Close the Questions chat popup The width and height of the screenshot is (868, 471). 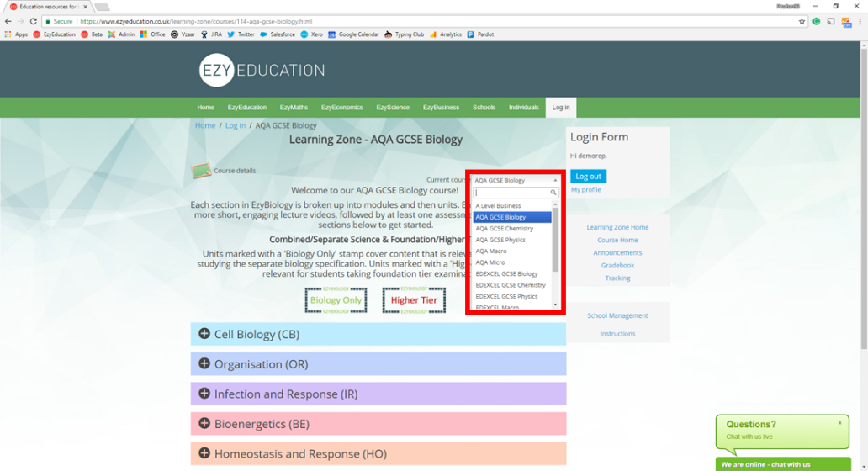pos(839,423)
